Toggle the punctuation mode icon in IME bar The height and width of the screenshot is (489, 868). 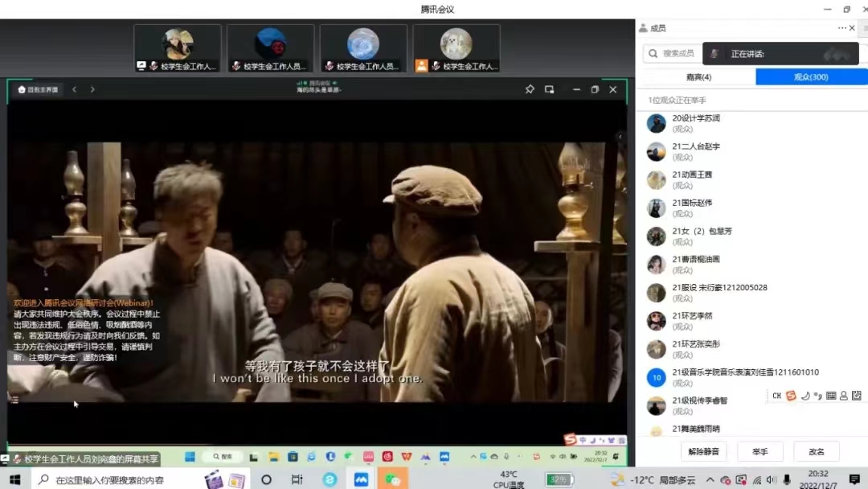(818, 396)
